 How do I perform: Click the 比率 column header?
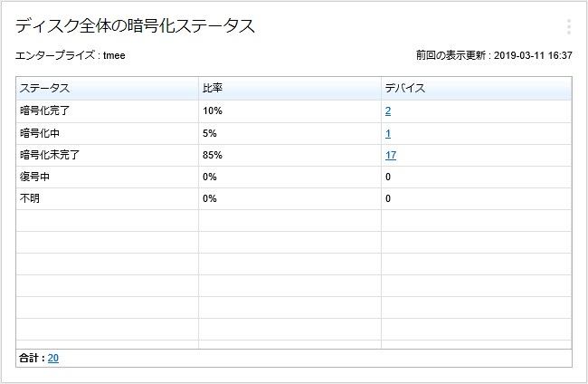pyautogui.click(x=213, y=89)
